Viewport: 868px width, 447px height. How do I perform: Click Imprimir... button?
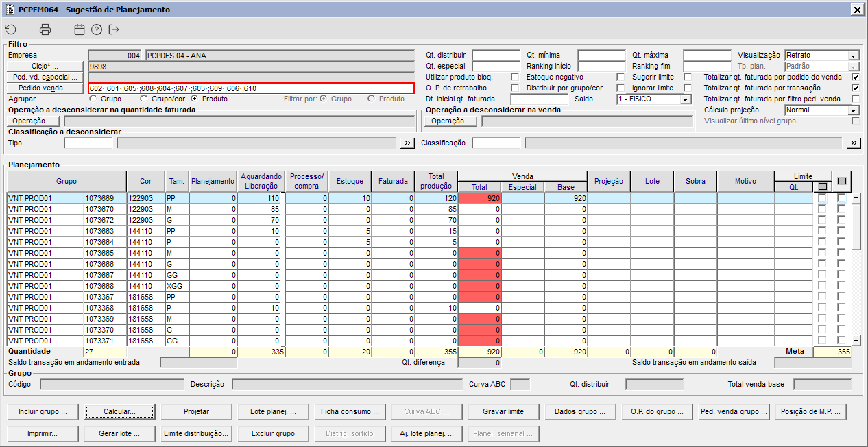(43, 434)
